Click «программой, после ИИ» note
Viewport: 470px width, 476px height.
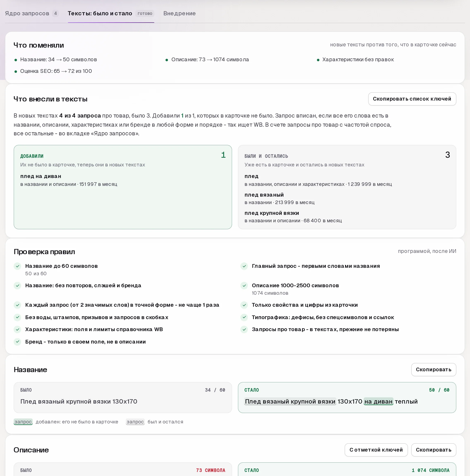click(x=427, y=251)
